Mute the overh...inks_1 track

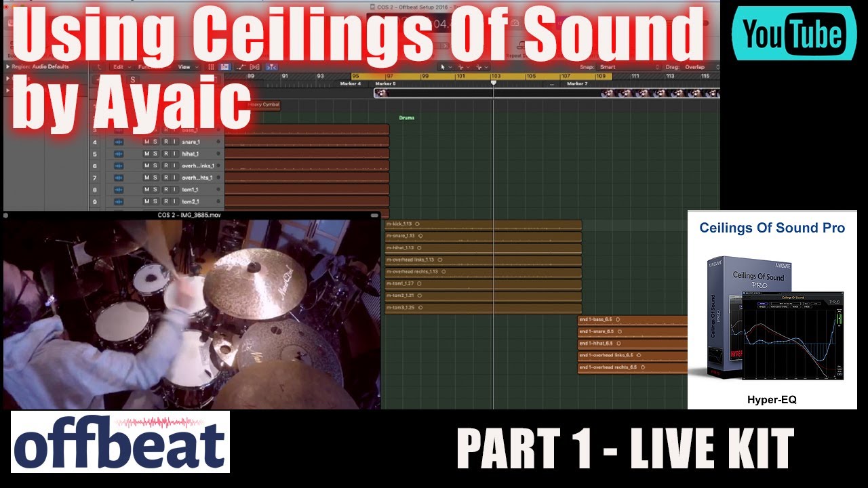point(146,166)
